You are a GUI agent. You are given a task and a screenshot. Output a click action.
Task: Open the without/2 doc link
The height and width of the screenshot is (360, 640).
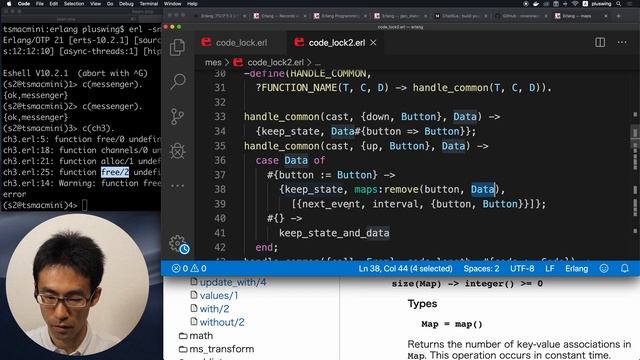click(222, 322)
